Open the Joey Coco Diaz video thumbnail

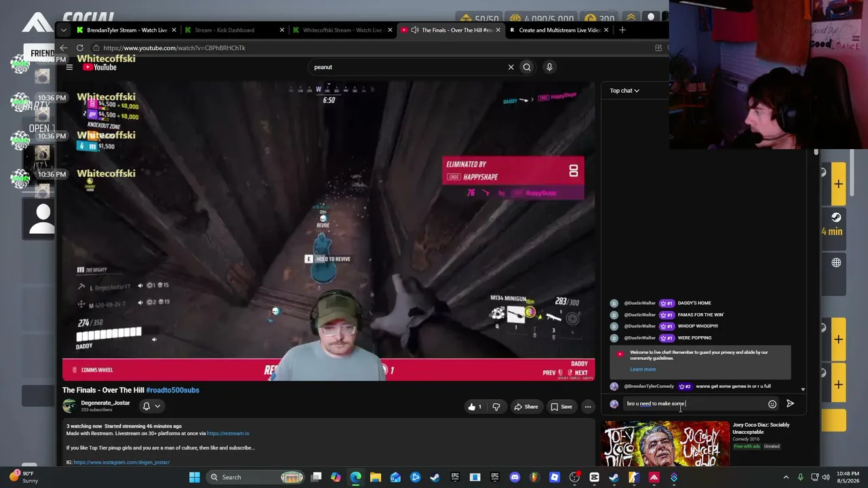pyautogui.click(x=666, y=444)
